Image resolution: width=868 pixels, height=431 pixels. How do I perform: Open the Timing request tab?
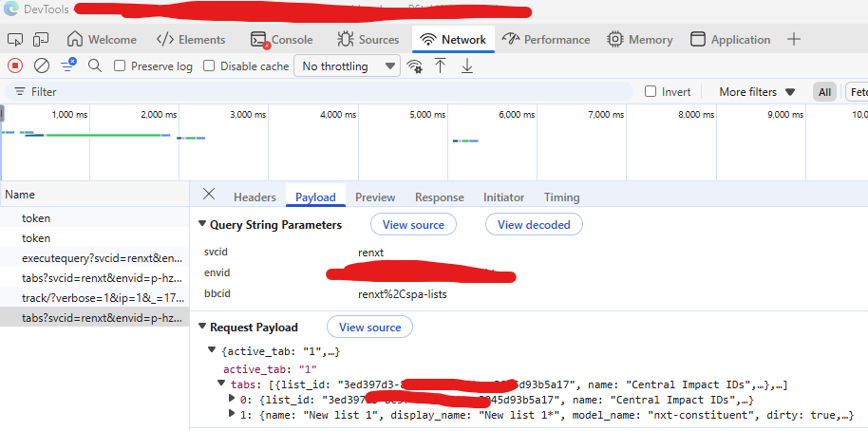pos(562,197)
